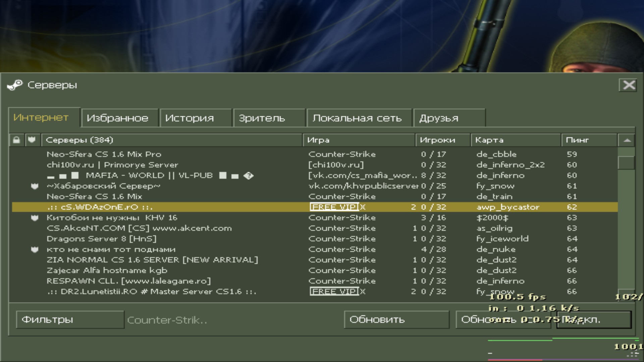Click the Counter-Strik.. filter text
Screen dimensions: 644x362
coord(167,320)
